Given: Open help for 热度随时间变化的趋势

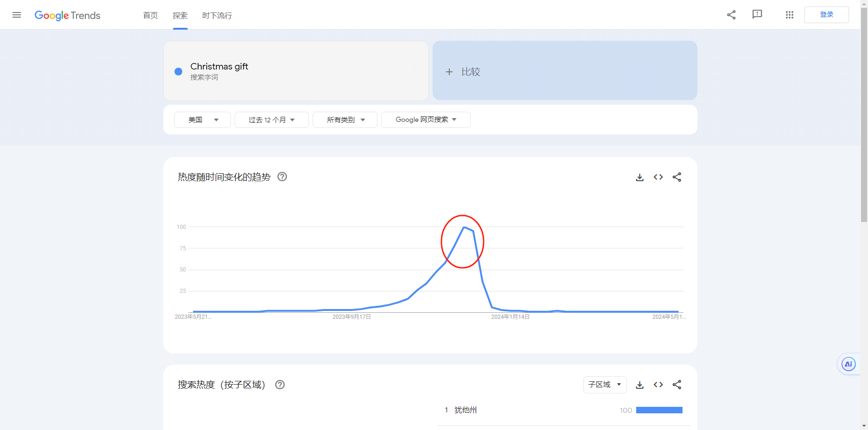Looking at the screenshot, I should click(282, 177).
